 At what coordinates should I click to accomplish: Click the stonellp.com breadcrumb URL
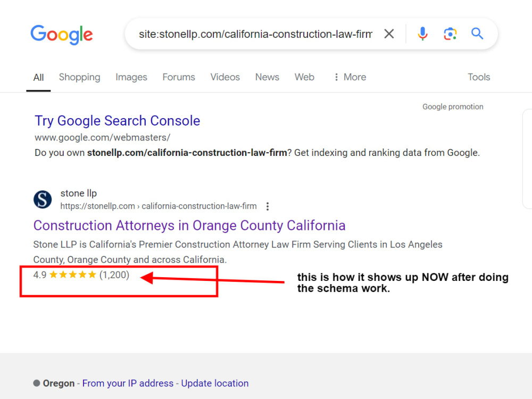point(159,206)
